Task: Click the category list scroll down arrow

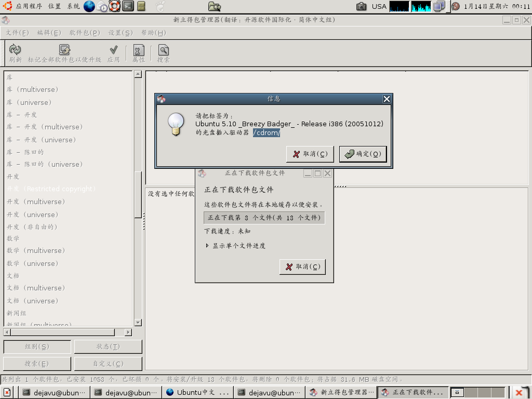Action: click(138, 322)
